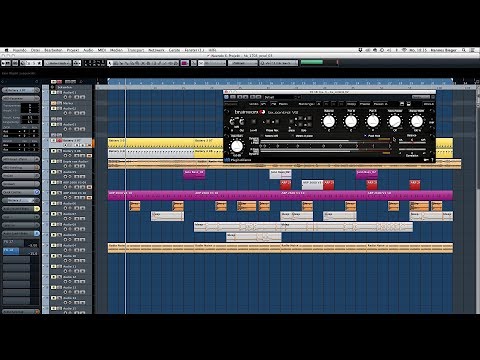The image size is (480, 360).
Task: Click the track list search magnifier icon
Action: [81, 82]
